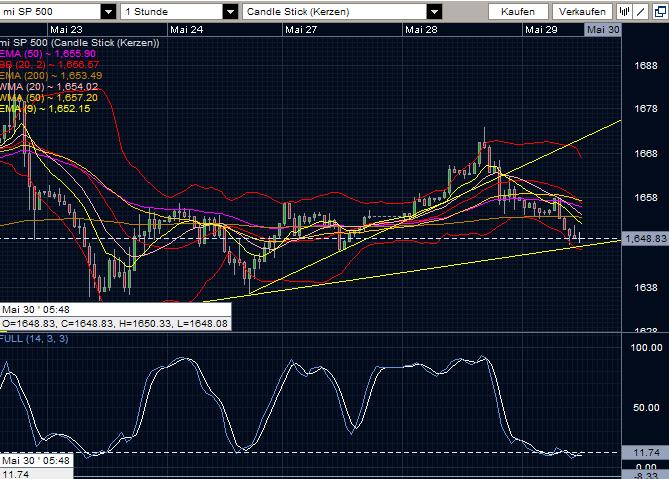Viewport: 669px width, 479px height.
Task: Click the 100.00 stochastic axis label
Action: click(x=646, y=348)
